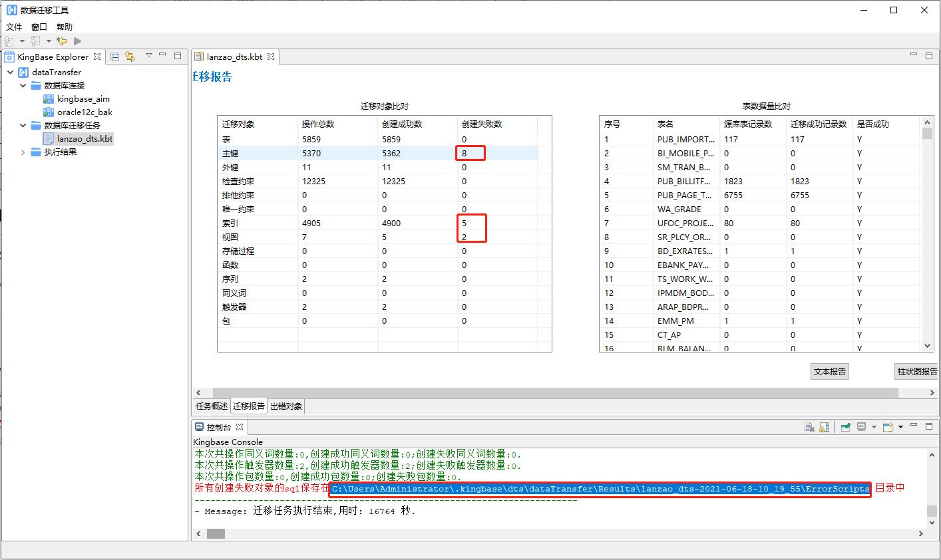The width and height of the screenshot is (941, 560).
Task: Clear console icon in 控制台 toolbar
Action: pos(809,427)
